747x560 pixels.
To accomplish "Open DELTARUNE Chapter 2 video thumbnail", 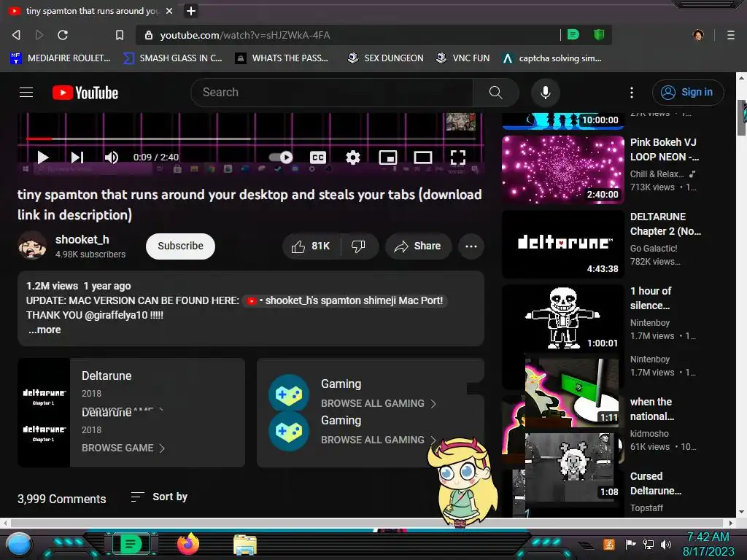I will tap(563, 244).
